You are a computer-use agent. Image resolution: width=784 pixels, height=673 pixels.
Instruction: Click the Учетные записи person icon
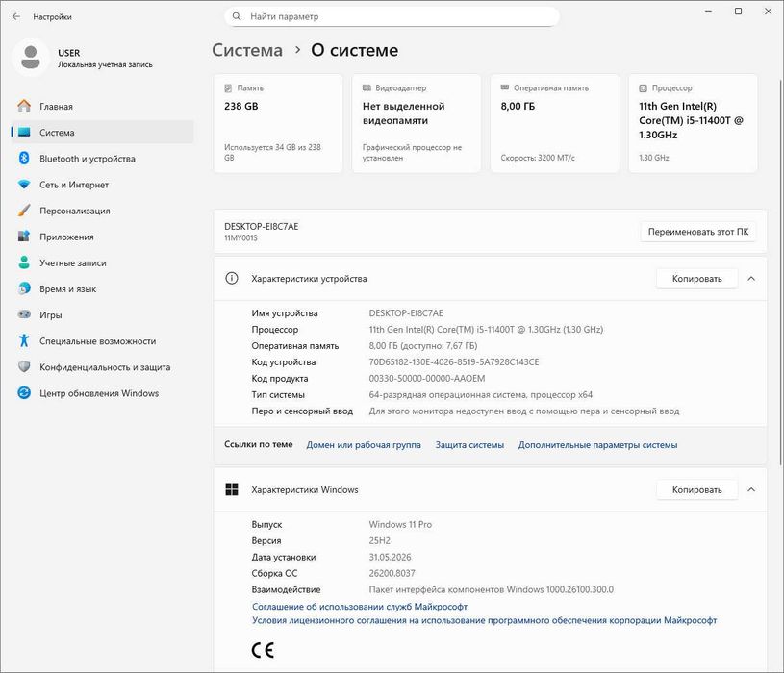click(24, 262)
